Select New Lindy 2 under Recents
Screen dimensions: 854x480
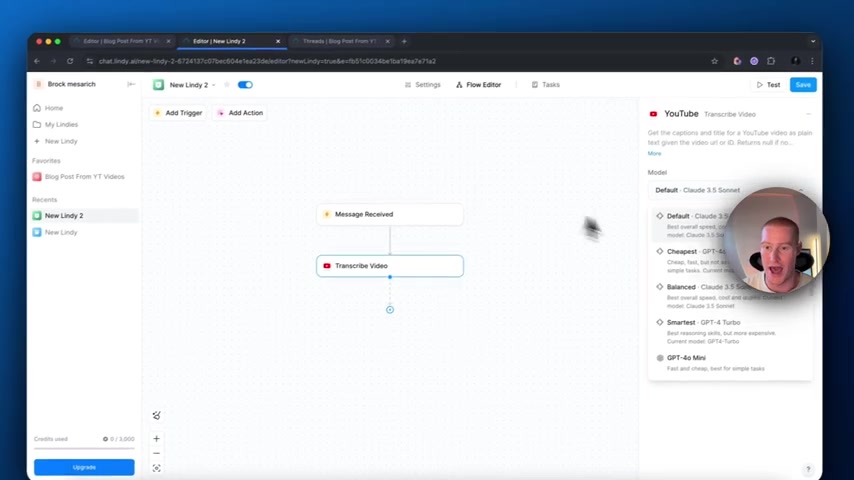coord(84,216)
